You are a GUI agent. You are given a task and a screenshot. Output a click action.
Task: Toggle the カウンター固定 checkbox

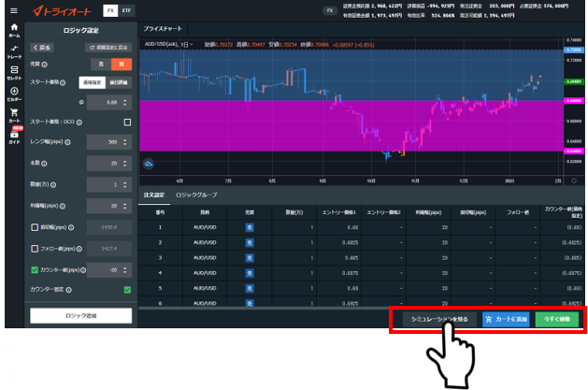127,290
